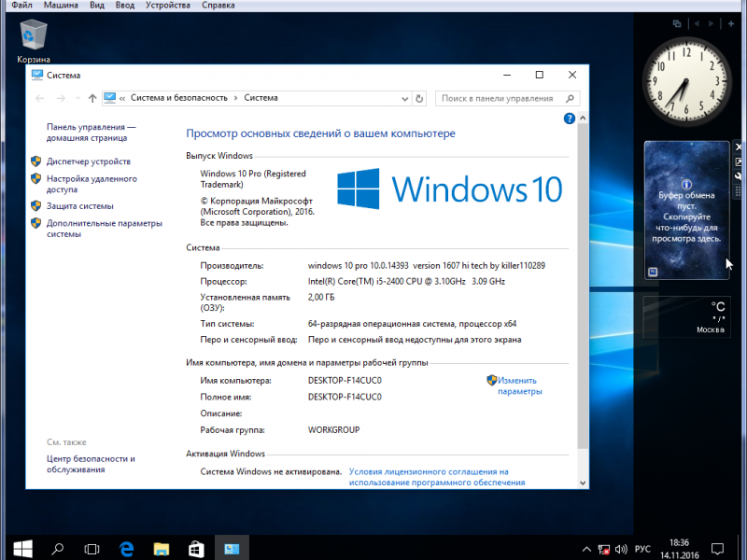
Task: Click the Полное имя value DESKTOP-F14CUC0
Action: pyautogui.click(x=345, y=397)
